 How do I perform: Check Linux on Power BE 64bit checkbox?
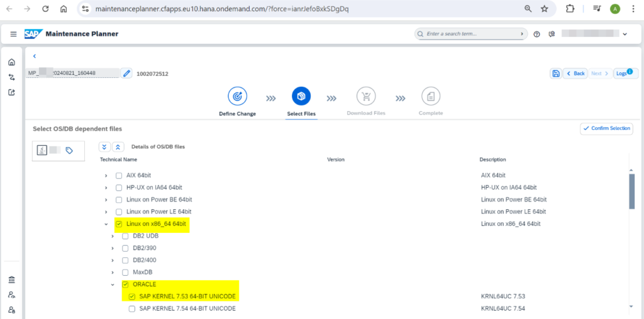[x=119, y=200]
